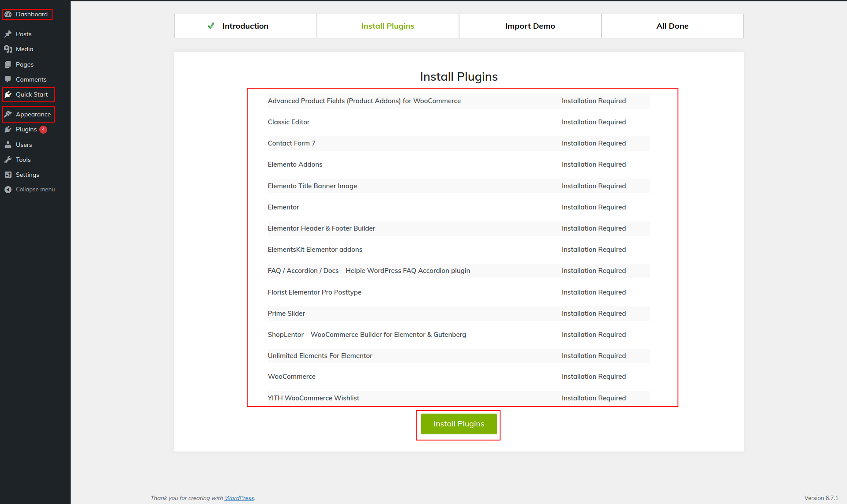Click the Plugins update count badge
Viewport: 847px width, 504px height.
[43, 130]
